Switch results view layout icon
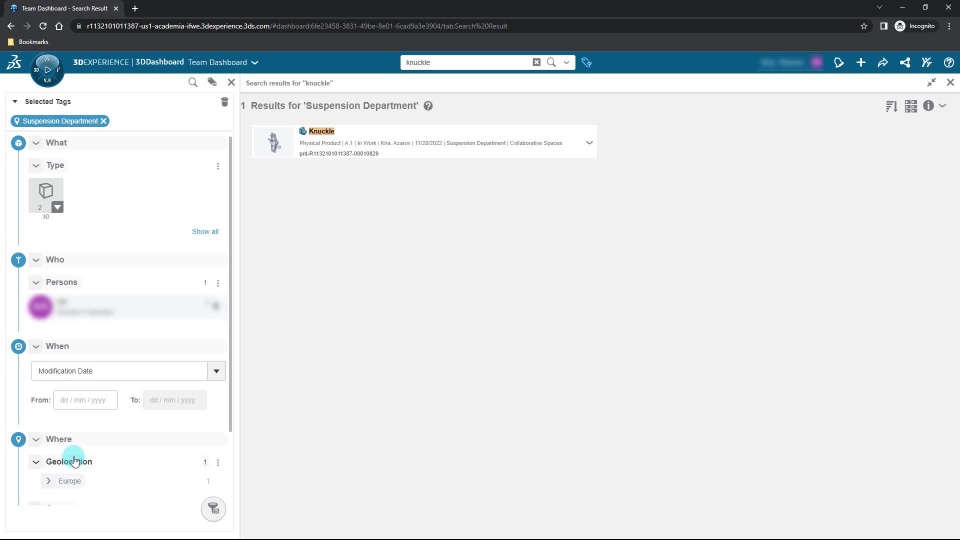Image resolution: width=960 pixels, height=540 pixels. pos(911,106)
